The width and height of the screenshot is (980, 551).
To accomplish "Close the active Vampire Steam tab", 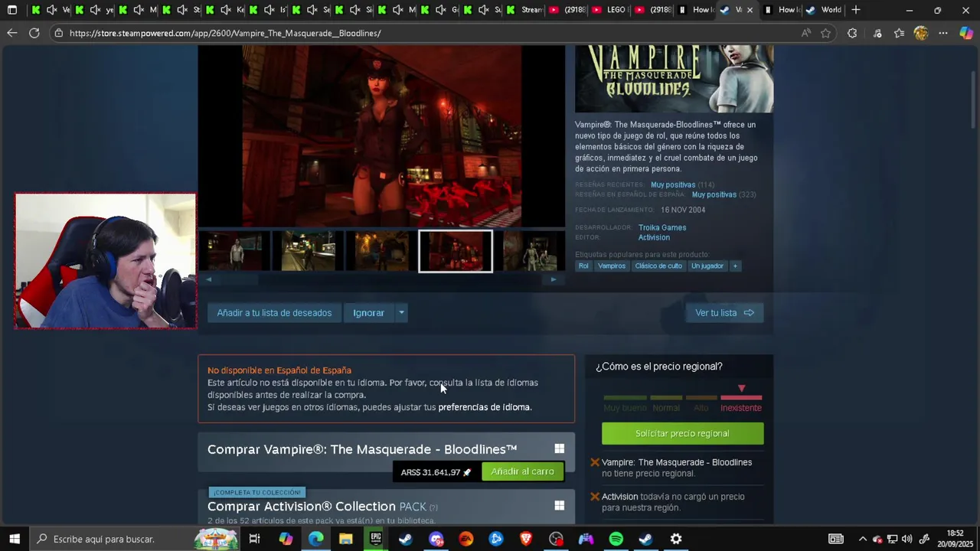I will coord(750,10).
